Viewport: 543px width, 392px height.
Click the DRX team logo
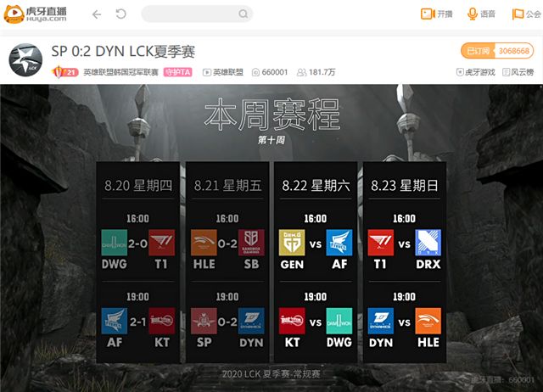click(x=428, y=243)
